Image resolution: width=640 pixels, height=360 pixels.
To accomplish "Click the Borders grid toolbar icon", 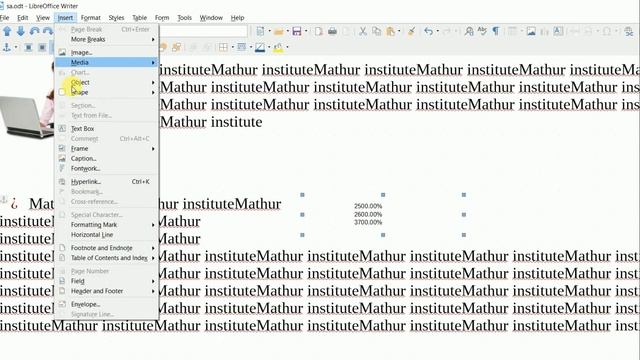I will 223,47.
